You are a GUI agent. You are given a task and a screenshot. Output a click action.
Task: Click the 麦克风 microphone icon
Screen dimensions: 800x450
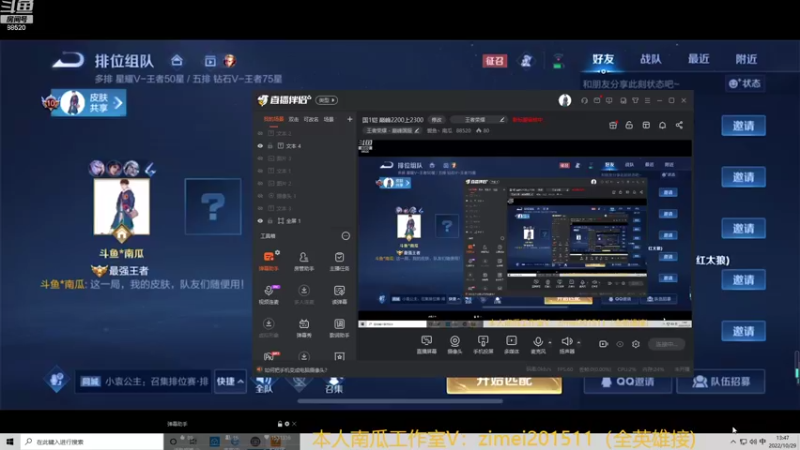pyautogui.click(x=537, y=341)
